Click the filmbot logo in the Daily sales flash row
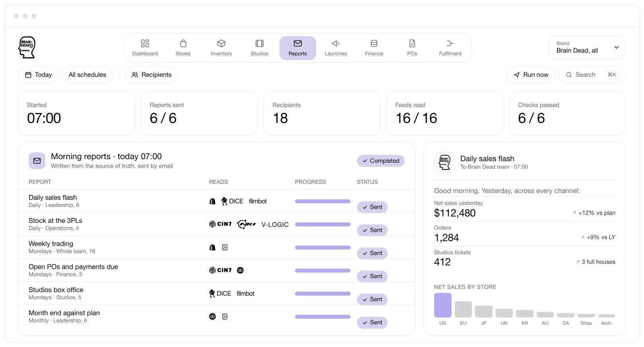The image size is (644, 347). pos(258,201)
